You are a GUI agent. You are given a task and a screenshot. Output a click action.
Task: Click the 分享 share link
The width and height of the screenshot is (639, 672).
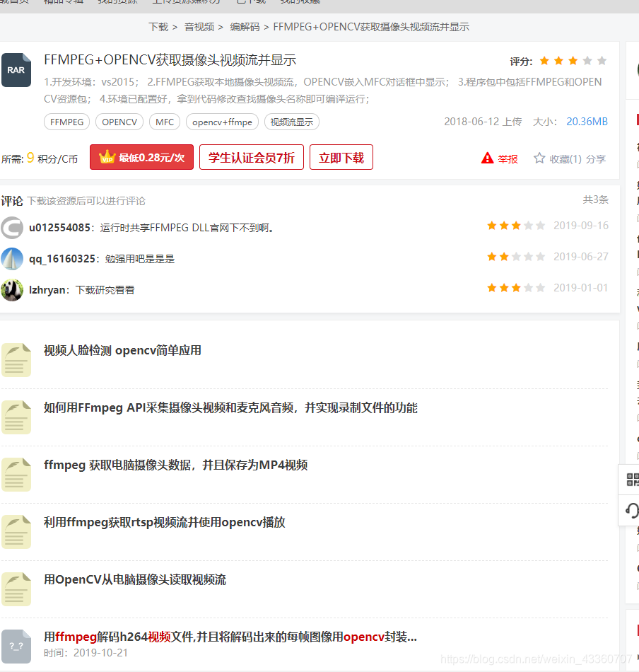click(x=596, y=159)
